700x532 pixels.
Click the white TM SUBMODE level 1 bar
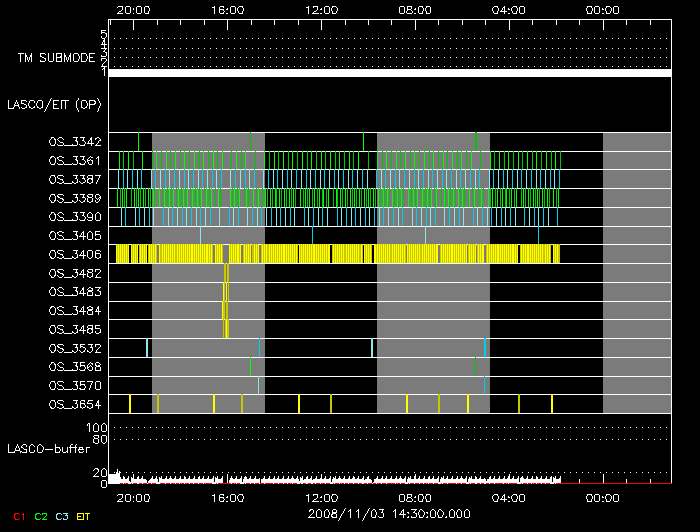pos(390,73)
